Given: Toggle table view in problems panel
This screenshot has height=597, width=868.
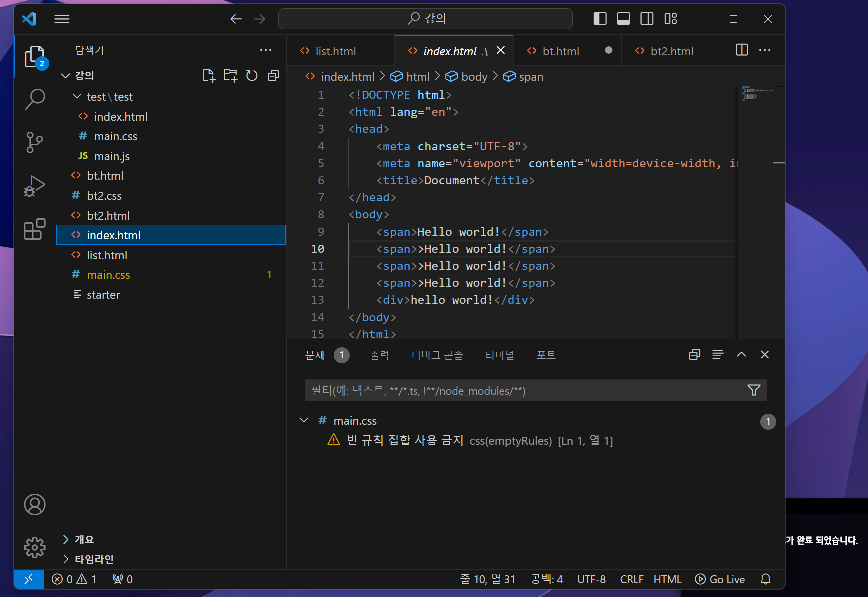Looking at the screenshot, I should coord(718,355).
